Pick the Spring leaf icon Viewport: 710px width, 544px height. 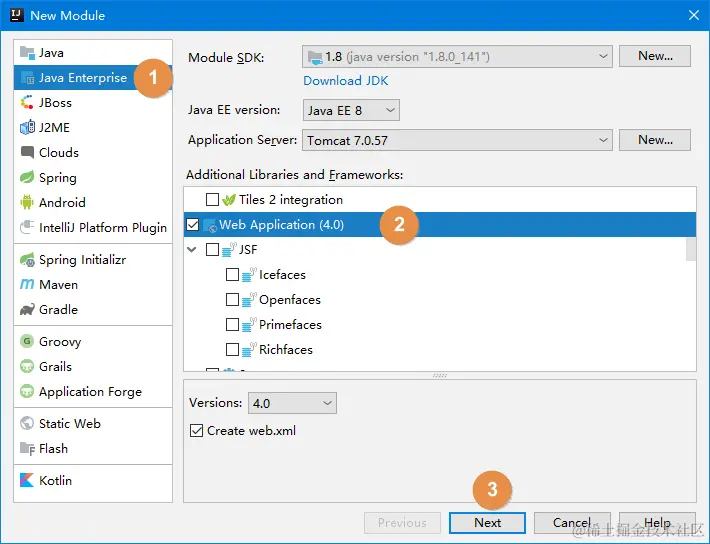[x=27, y=177]
